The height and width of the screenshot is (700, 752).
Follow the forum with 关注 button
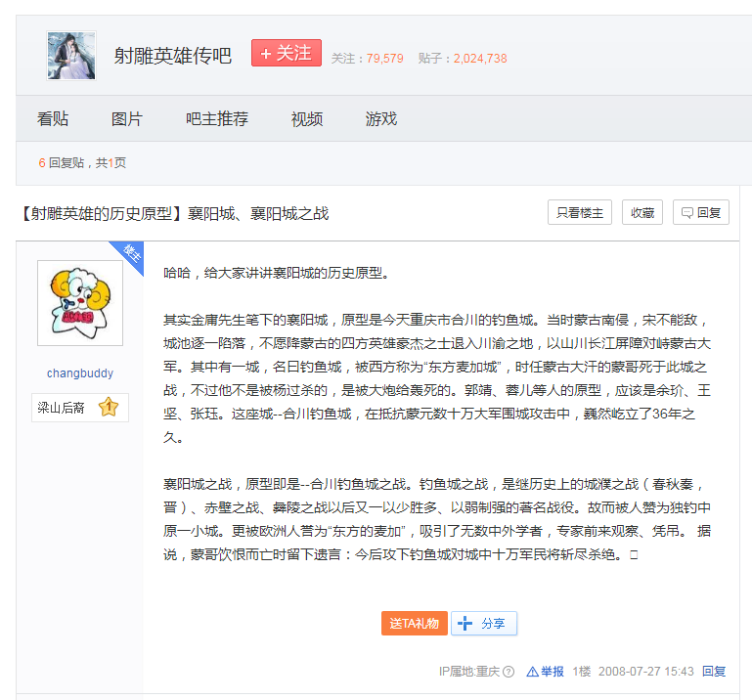(286, 54)
